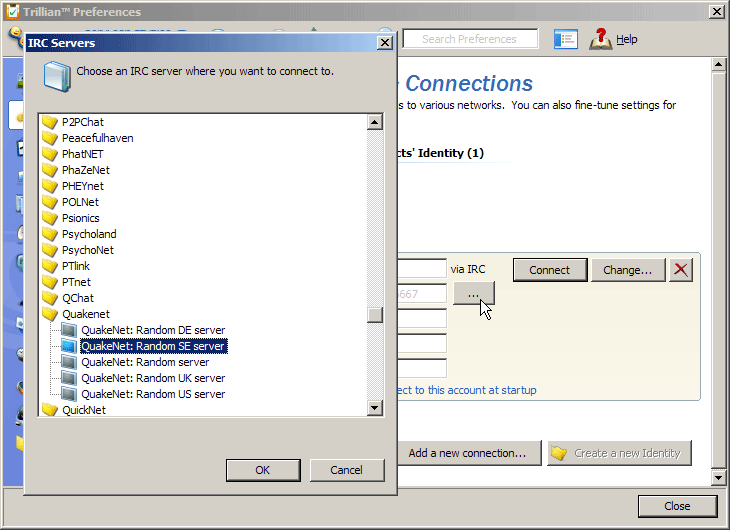Viewport: 730px width, 530px height.
Task: Click Add a new connection... button
Action: pos(469,453)
